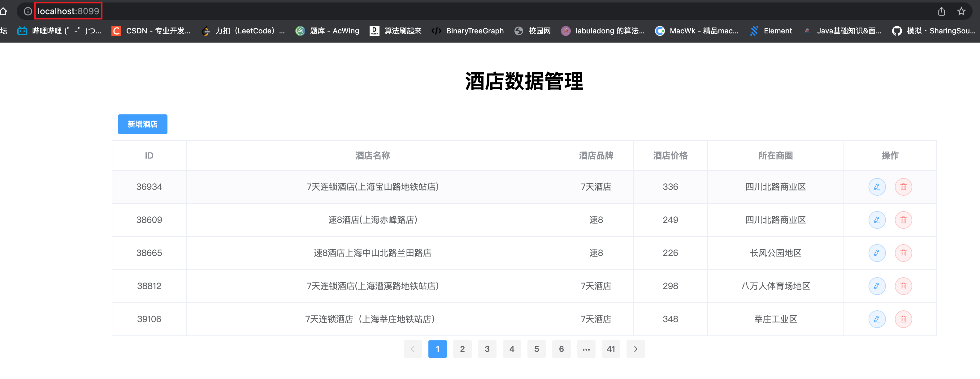This screenshot has height=379, width=980.
Task: Open the 题库 - AcWing bookmark
Action: [327, 31]
